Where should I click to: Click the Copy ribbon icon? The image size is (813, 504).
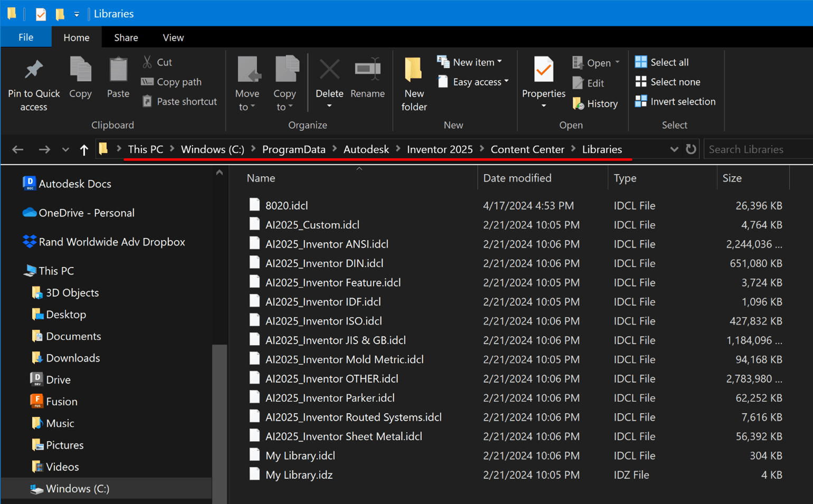click(80, 69)
